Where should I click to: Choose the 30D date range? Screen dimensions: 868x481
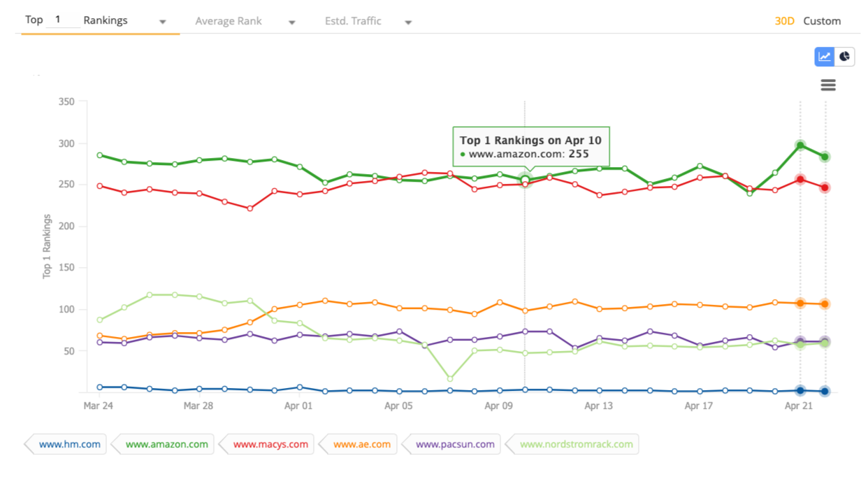coord(785,21)
